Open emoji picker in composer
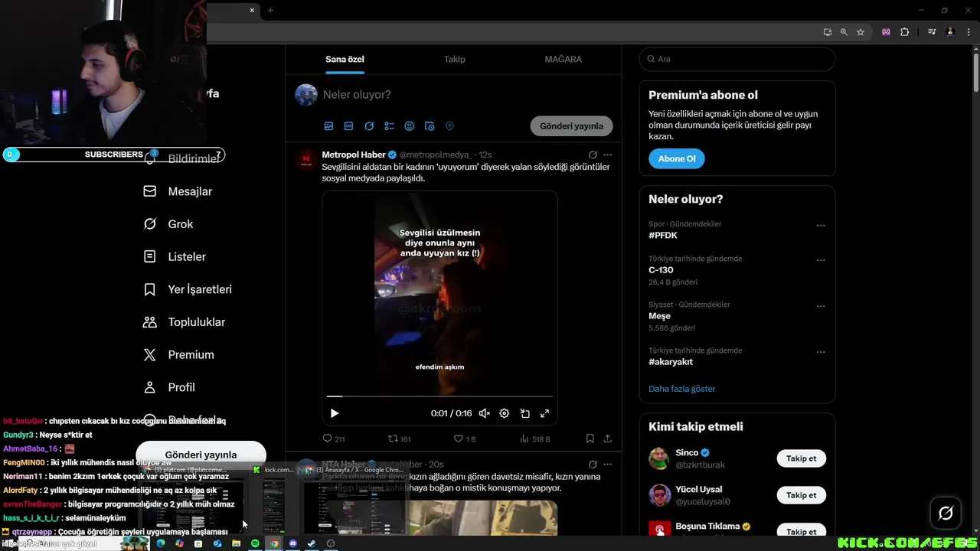980x551 pixels. [x=410, y=126]
